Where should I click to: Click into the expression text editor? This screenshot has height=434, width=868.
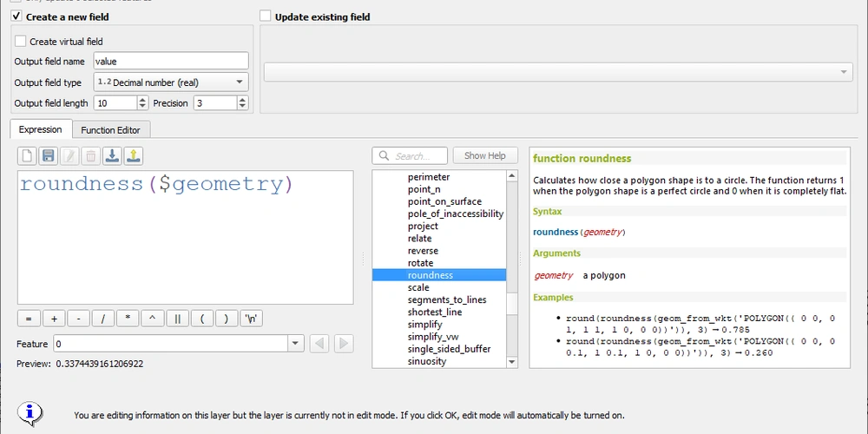click(x=186, y=238)
